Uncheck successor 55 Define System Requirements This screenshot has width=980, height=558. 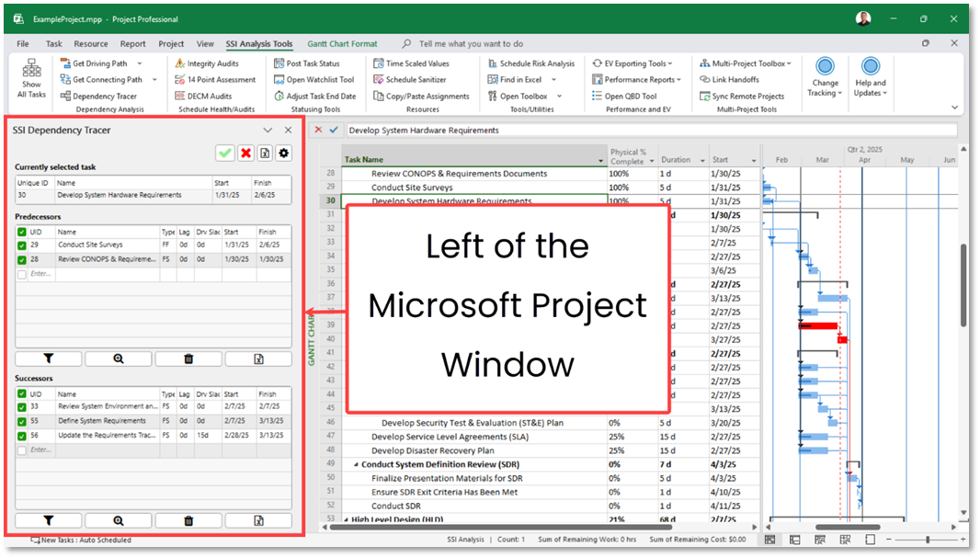pos(22,422)
